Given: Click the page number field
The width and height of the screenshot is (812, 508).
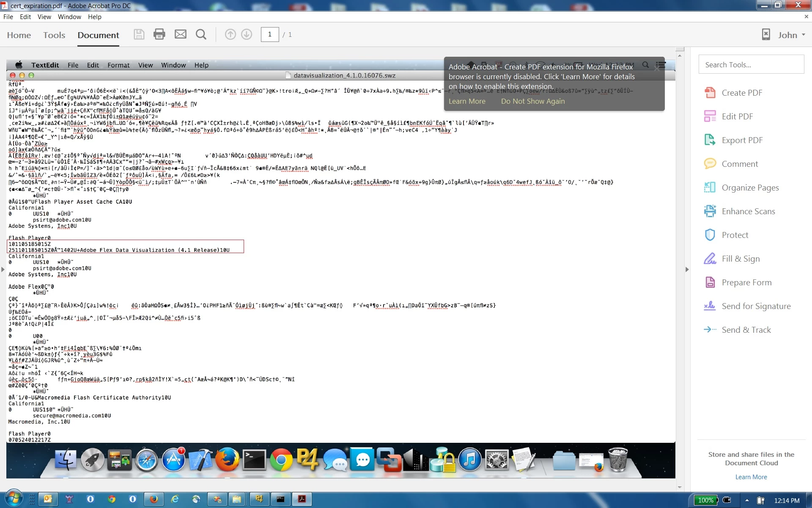Looking at the screenshot, I should (269, 35).
